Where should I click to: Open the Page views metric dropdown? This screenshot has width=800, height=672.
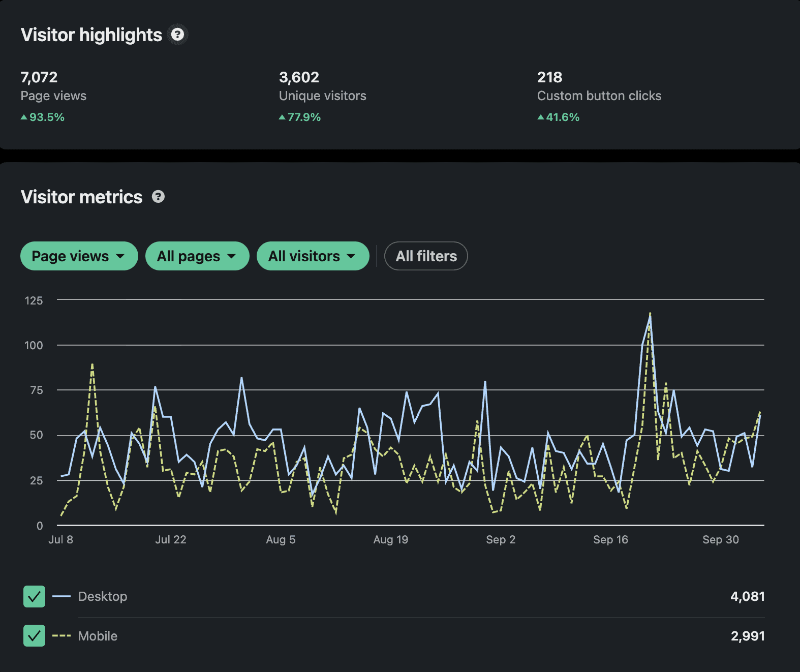(79, 256)
